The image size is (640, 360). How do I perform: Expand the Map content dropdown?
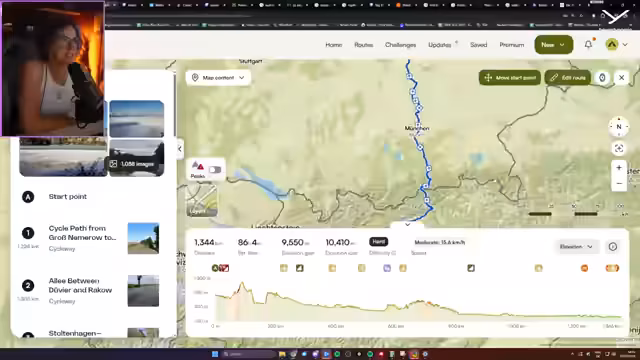pyautogui.click(x=218, y=78)
